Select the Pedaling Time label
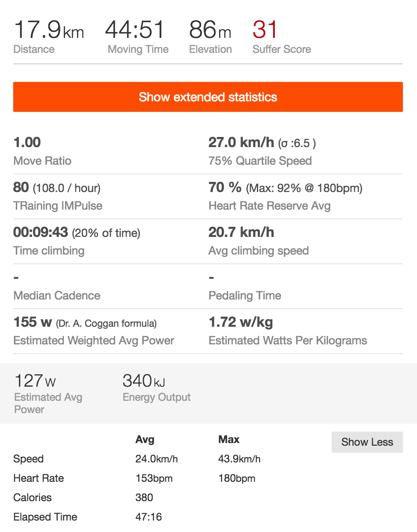 (245, 296)
